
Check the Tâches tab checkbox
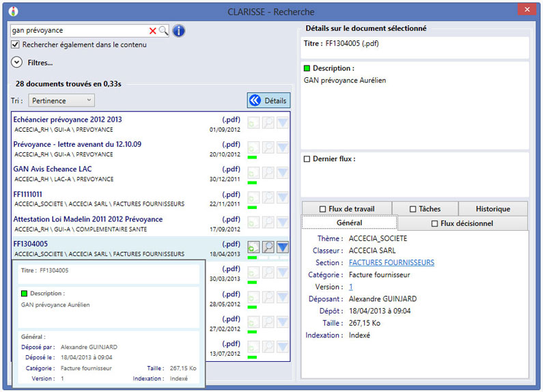413,209
